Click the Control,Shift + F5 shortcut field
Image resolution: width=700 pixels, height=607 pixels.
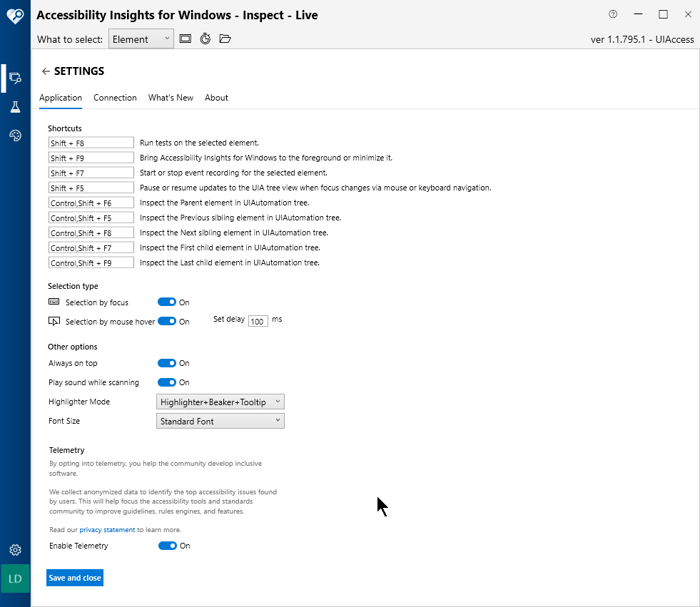pos(91,218)
